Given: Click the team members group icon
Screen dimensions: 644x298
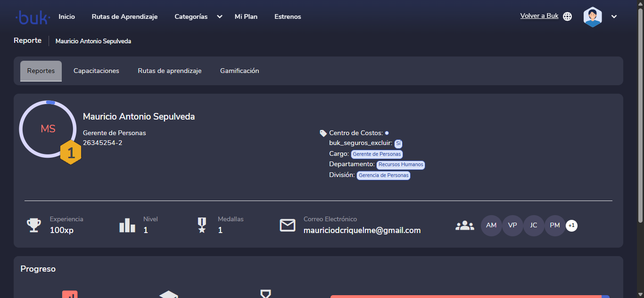Looking at the screenshot, I should click(465, 226).
